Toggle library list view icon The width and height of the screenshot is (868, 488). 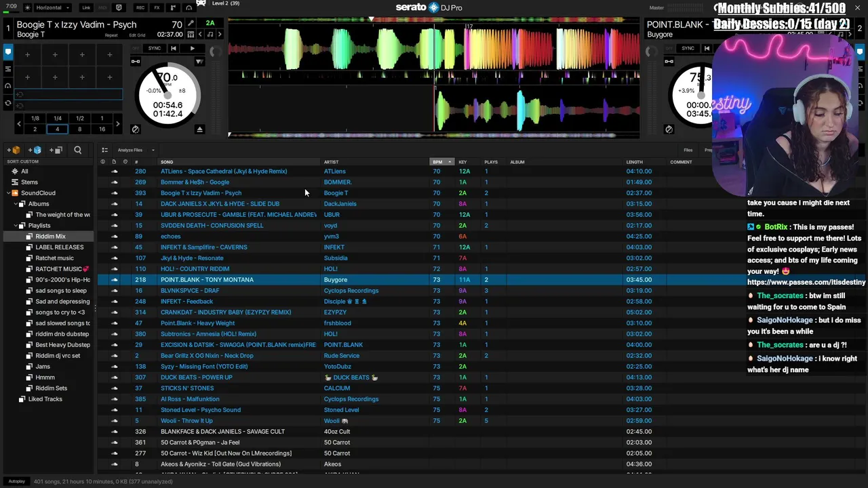(x=104, y=150)
